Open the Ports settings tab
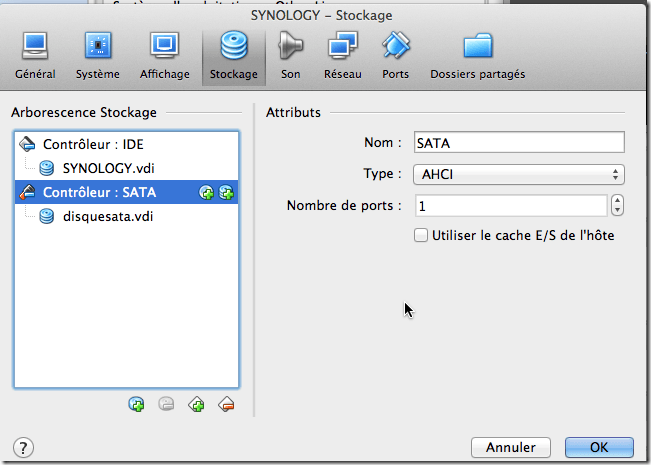This screenshot has width=651, height=465. (395, 56)
